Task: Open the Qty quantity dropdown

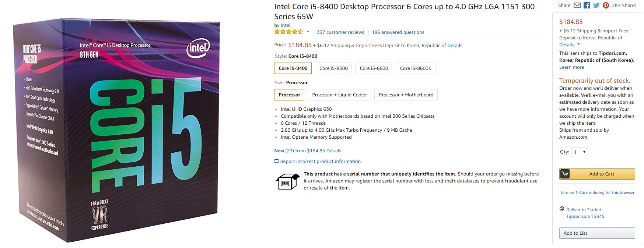Action: pyautogui.click(x=579, y=152)
